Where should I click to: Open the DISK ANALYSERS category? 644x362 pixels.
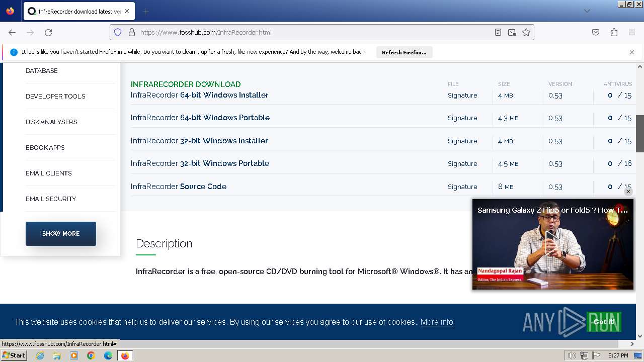(x=51, y=122)
